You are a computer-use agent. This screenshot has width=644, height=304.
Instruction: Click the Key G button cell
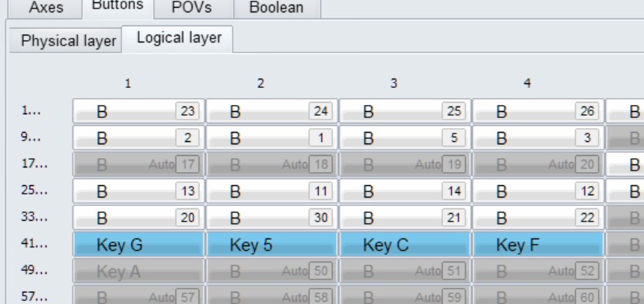pos(138,245)
